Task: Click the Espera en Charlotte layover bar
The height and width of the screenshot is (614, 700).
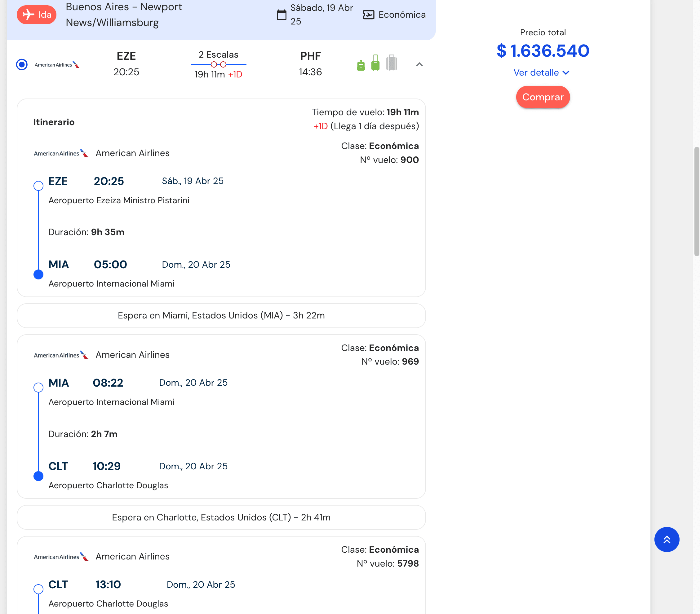Action: [221, 517]
